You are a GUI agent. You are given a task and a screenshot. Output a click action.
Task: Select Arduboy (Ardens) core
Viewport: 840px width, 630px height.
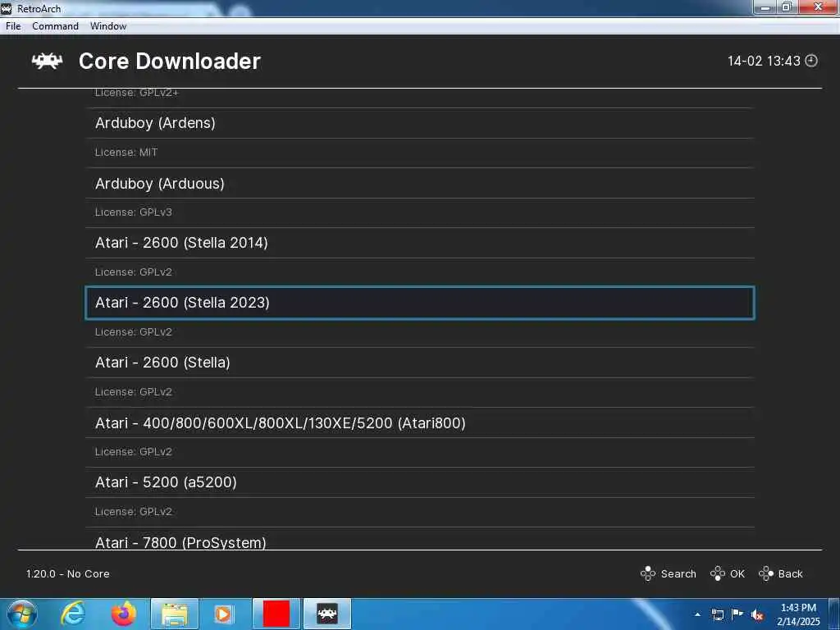pyautogui.click(x=420, y=123)
